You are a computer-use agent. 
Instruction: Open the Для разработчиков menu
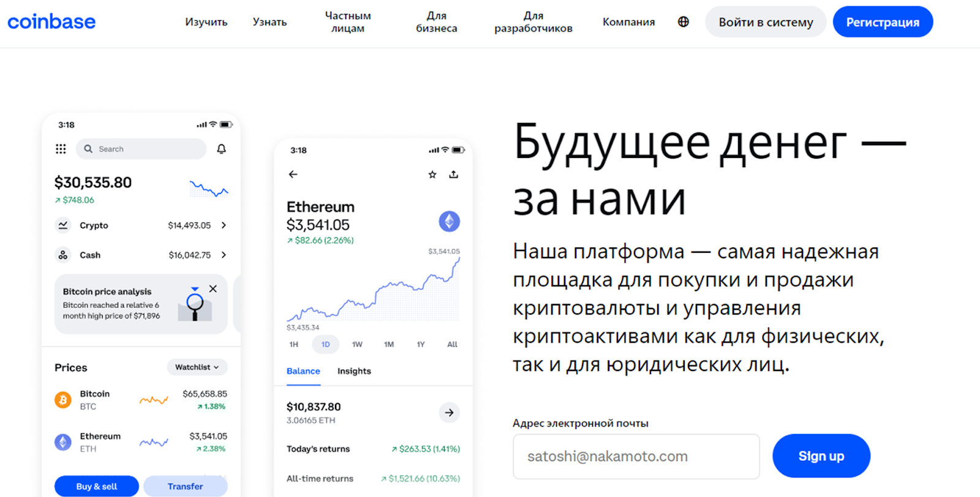click(533, 22)
